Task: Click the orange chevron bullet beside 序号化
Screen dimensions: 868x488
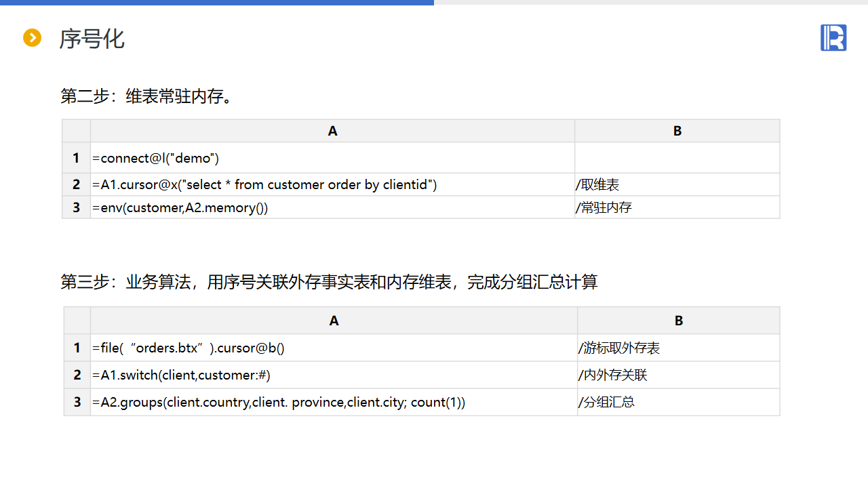Action: coord(32,38)
